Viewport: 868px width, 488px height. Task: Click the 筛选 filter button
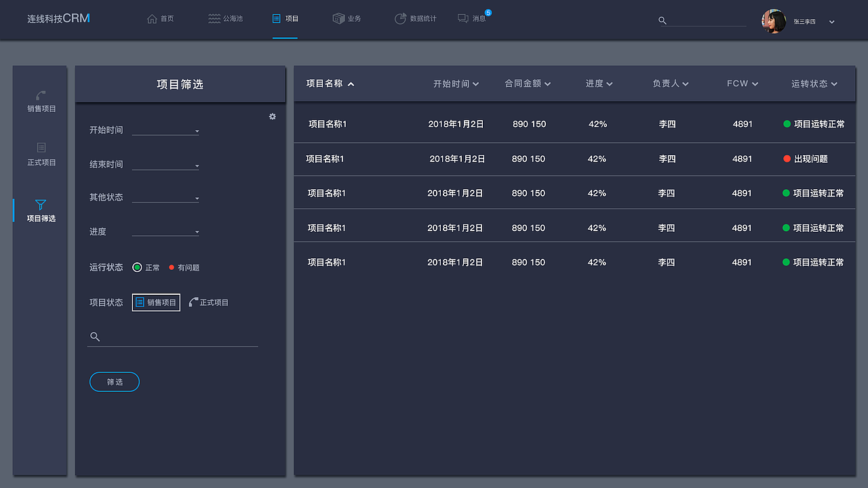(114, 382)
